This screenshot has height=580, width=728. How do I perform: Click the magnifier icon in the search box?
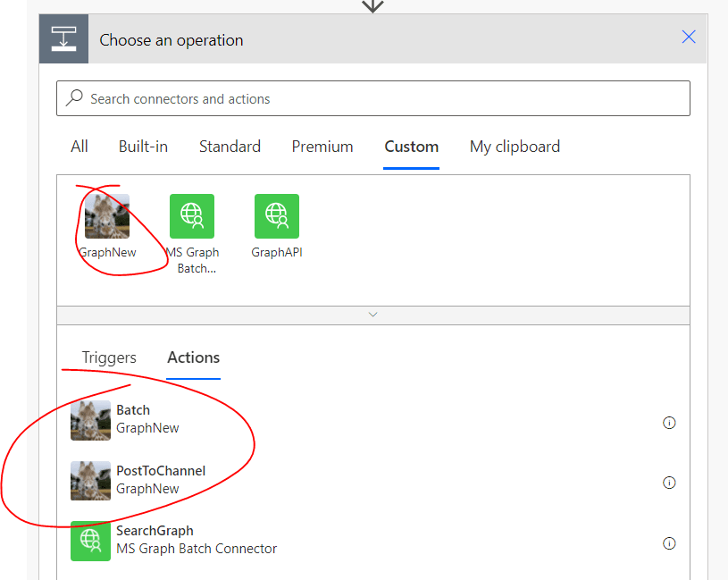[74, 97]
